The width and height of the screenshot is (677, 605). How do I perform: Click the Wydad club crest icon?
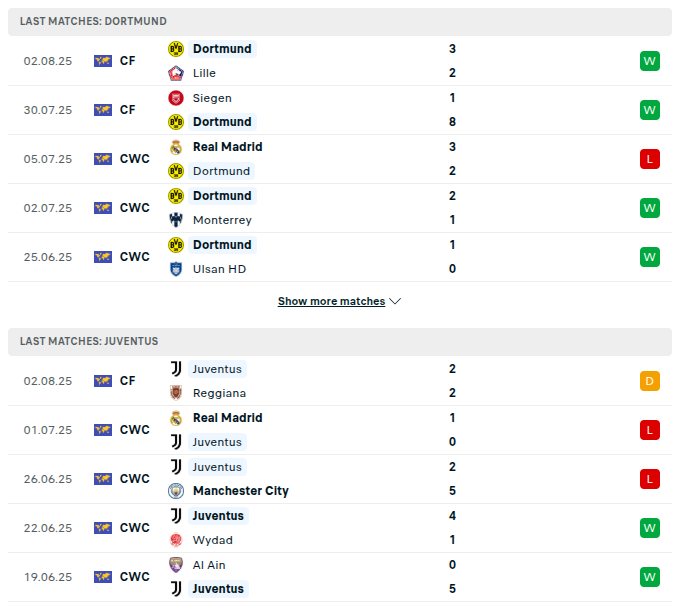(x=176, y=540)
